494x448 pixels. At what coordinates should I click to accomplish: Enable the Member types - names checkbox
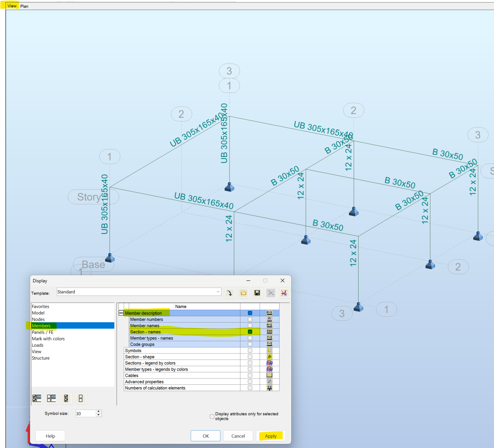click(x=250, y=338)
